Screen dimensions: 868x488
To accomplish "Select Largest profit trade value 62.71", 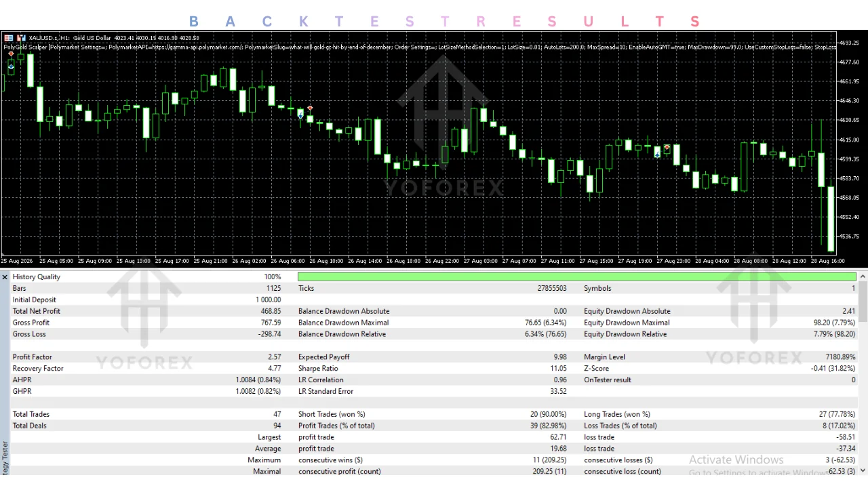I will click(x=558, y=437).
